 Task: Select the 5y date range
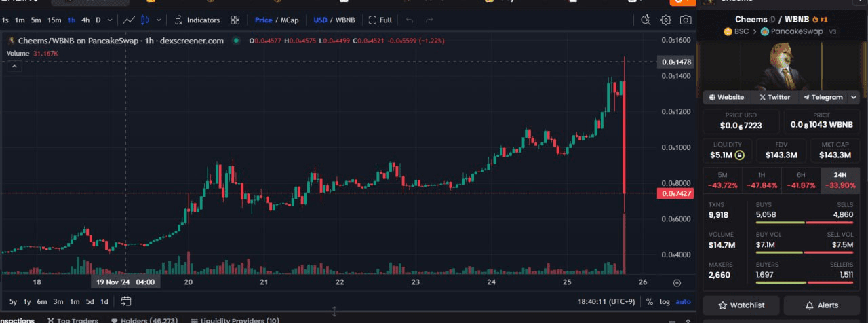point(14,301)
